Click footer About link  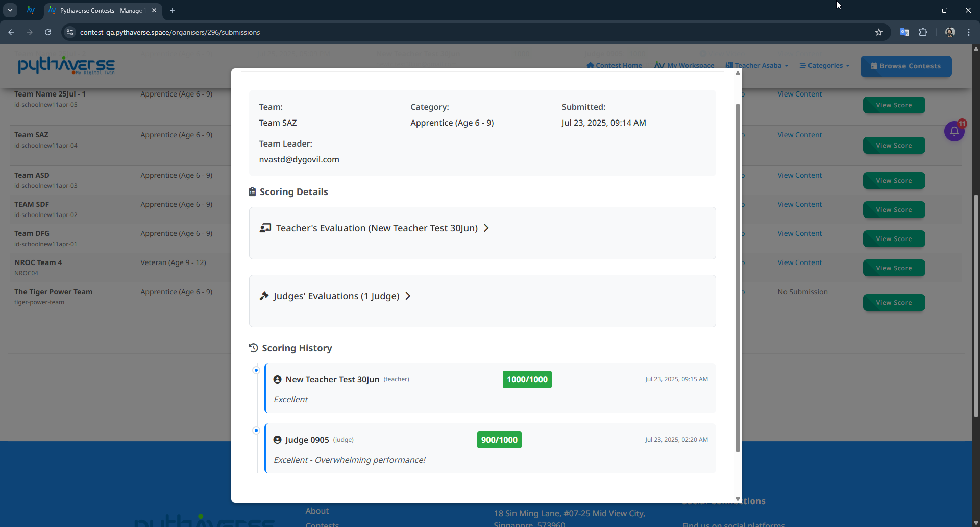coord(317,511)
